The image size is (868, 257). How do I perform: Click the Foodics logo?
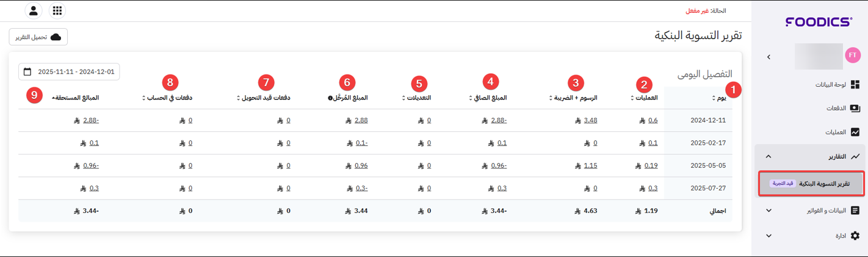(x=819, y=22)
